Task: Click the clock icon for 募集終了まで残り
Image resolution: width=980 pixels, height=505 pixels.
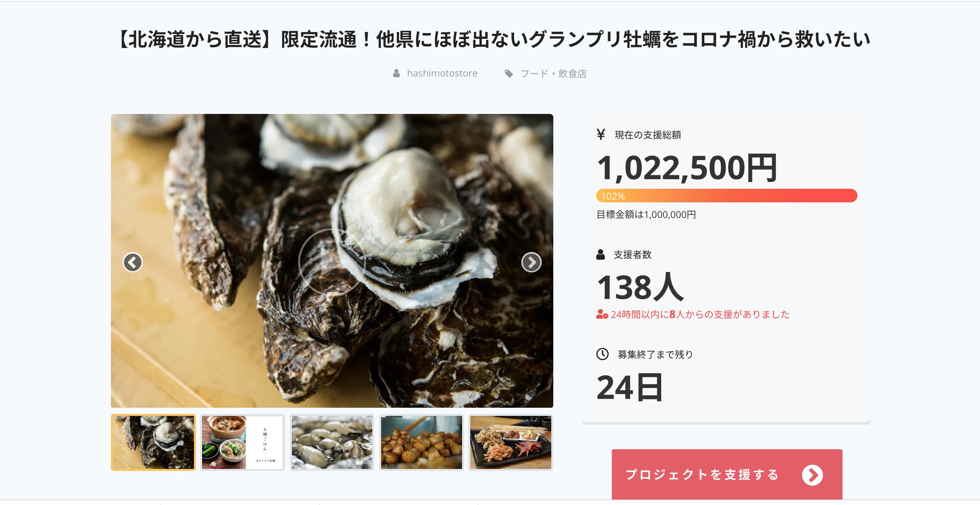Action: (x=602, y=354)
